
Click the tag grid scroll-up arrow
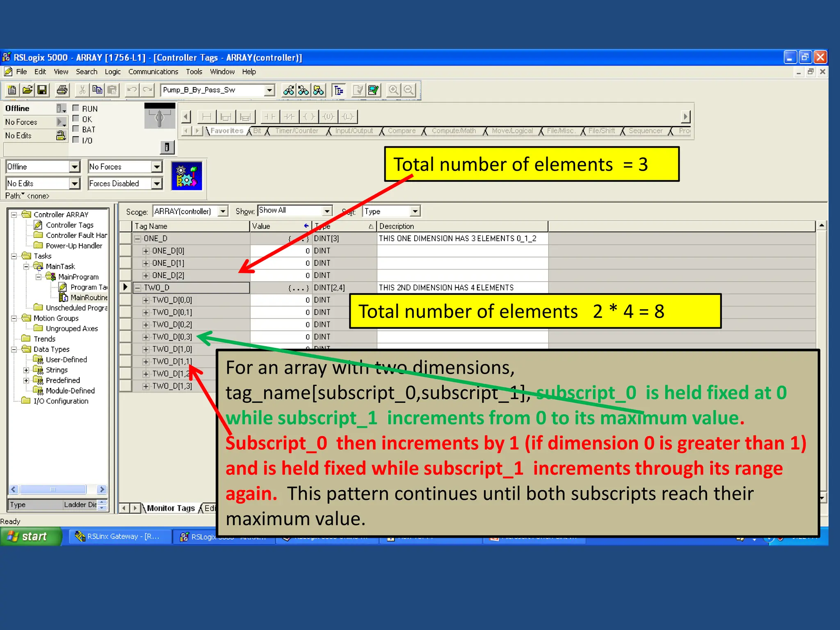(822, 226)
